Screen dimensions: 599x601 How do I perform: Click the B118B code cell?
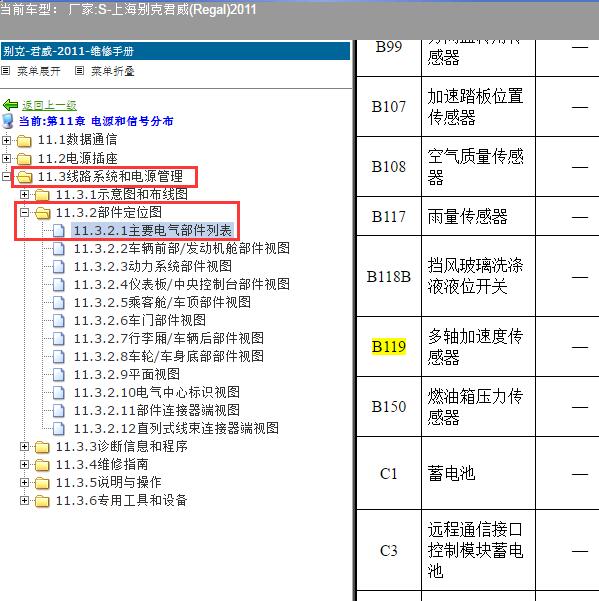[x=389, y=276]
